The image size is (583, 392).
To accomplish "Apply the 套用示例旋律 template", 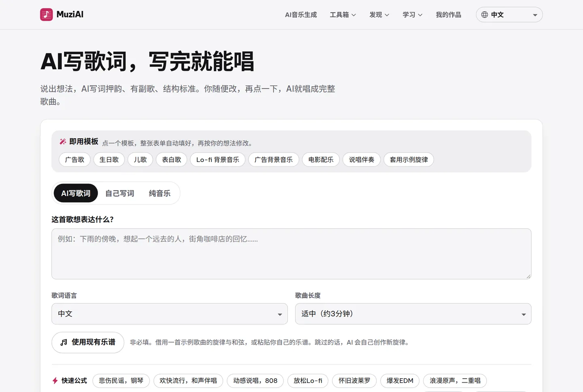I will coord(409,160).
